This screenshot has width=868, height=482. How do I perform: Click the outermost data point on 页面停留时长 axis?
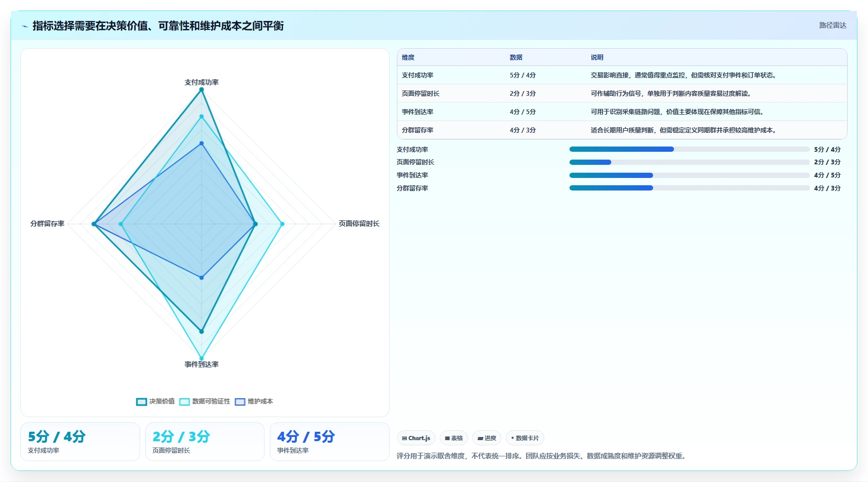coord(282,224)
